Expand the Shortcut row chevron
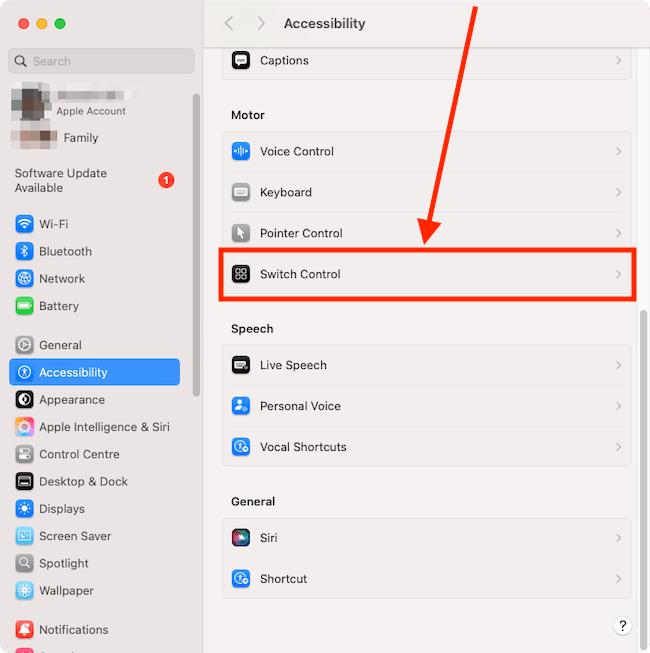The height and width of the screenshot is (653, 650). (618, 579)
